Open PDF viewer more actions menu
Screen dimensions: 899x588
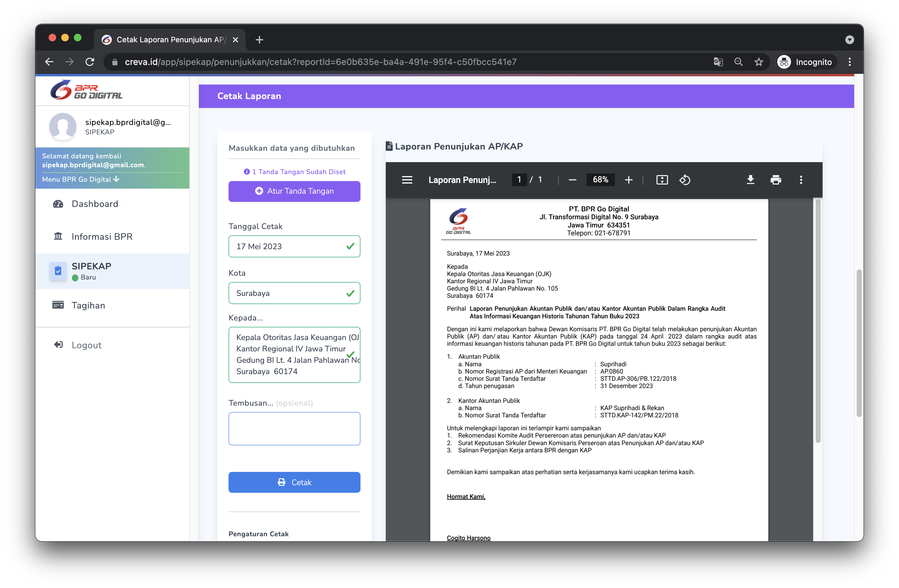[801, 180]
